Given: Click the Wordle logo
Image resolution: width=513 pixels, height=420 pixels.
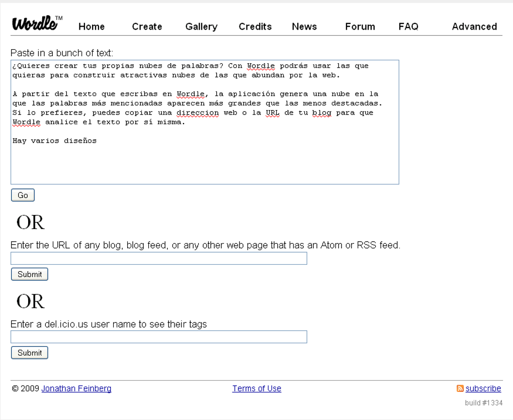Looking at the screenshot, I should pyautogui.click(x=37, y=23).
